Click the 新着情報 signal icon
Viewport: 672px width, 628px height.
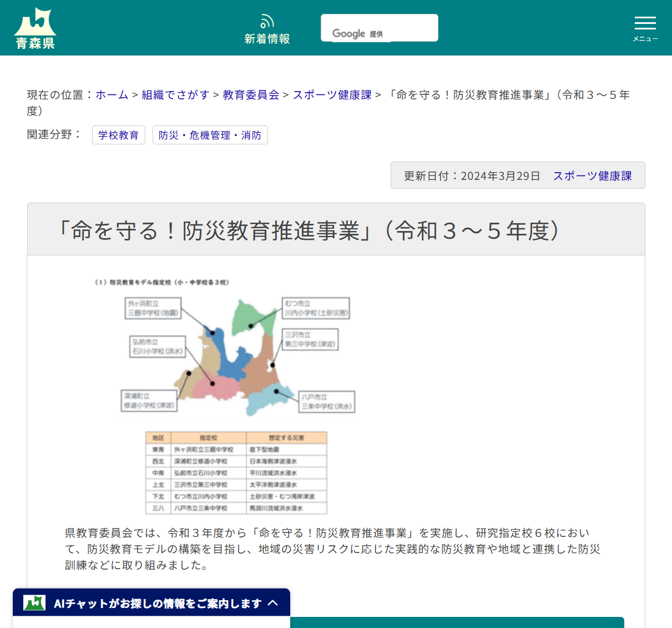(x=267, y=20)
